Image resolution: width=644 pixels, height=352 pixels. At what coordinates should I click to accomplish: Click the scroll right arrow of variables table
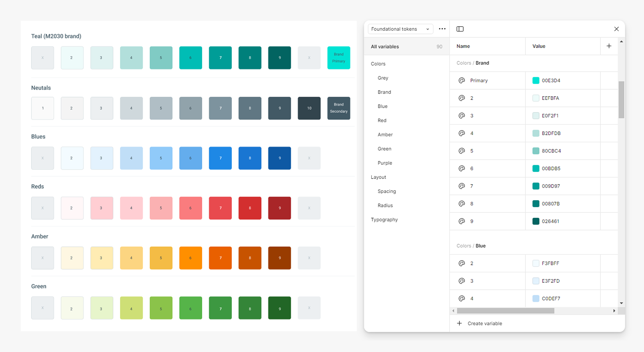click(614, 311)
